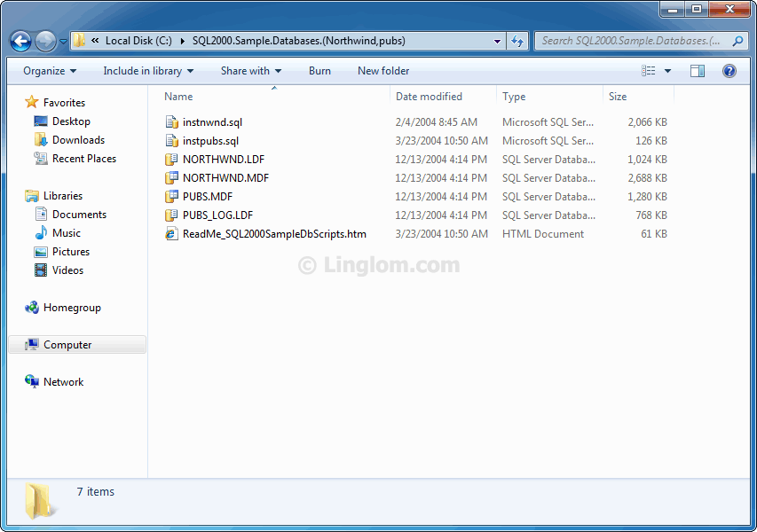Screen dimensions: 757x532
Task: Click the PUBS.MDF file name
Action: coord(208,196)
